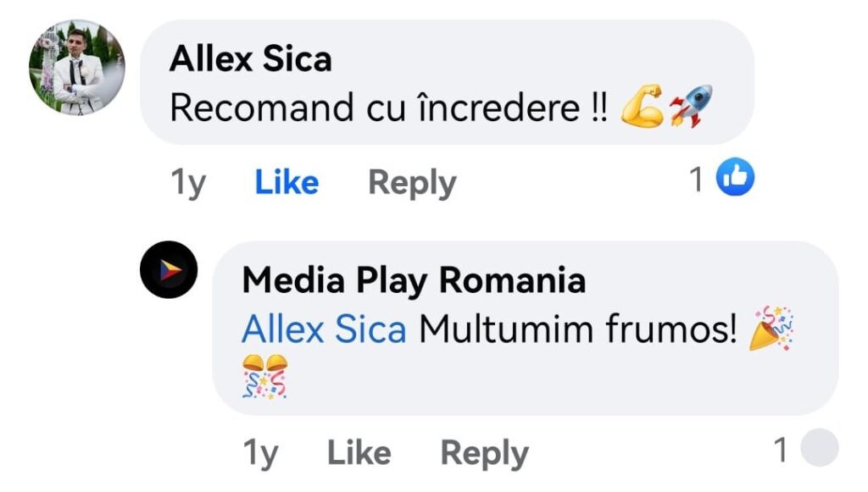This screenshot has width=868, height=492.
Task: Open Allex Sica's profile picture
Action: pyautogui.click(x=77, y=67)
